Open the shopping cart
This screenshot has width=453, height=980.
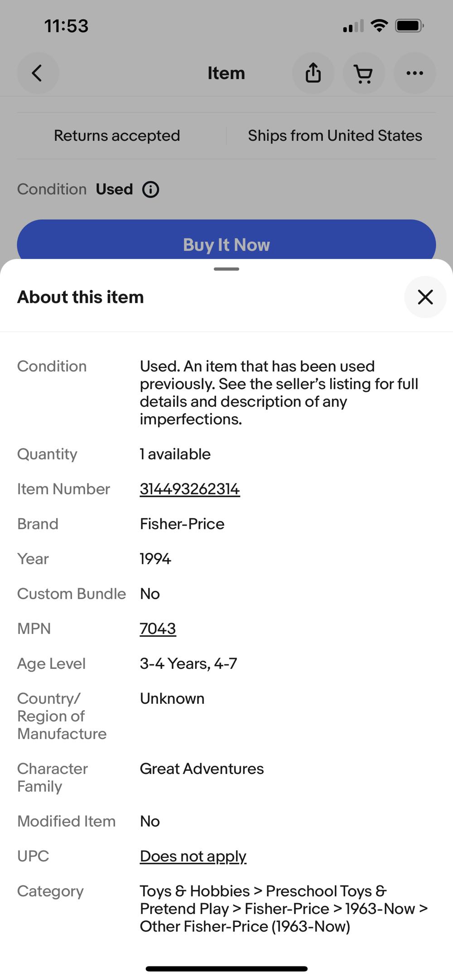[364, 73]
